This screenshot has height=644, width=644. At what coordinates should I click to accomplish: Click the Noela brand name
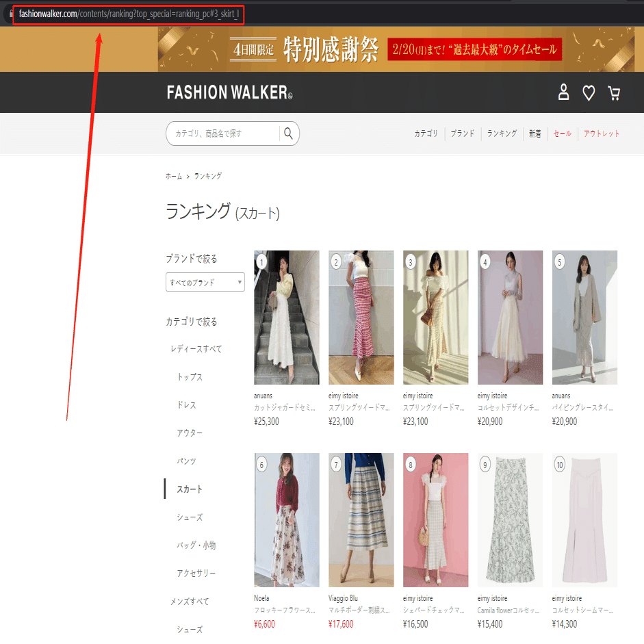pyautogui.click(x=261, y=598)
